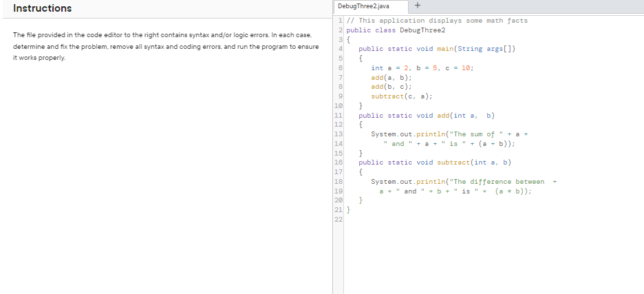Click the instructions paragraph about syntax errors

166,46
